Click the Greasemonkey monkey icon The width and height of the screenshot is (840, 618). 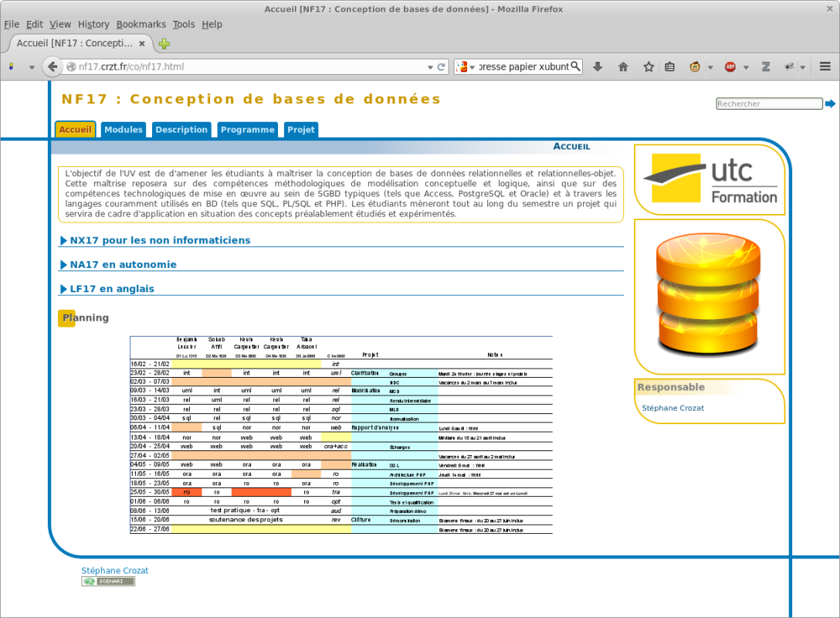(695, 66)
